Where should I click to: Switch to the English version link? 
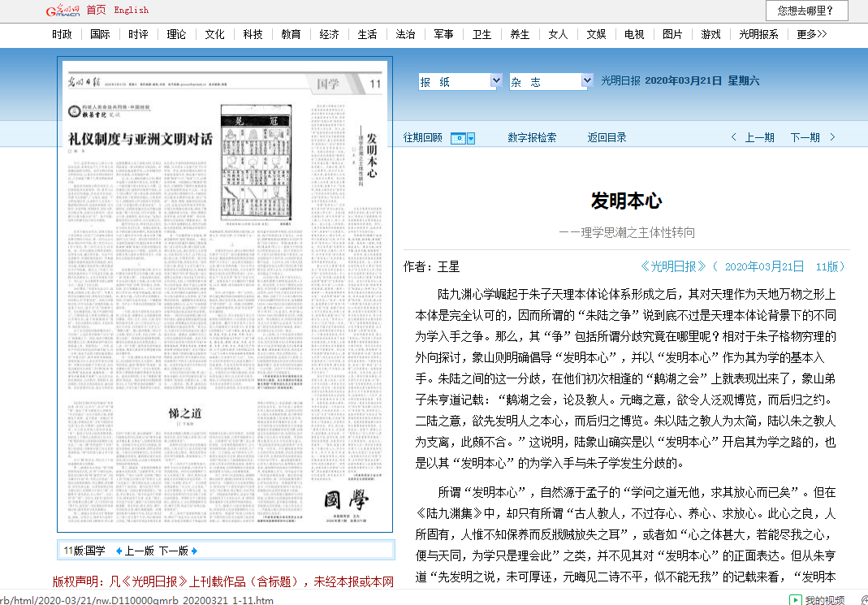[131, 10]
